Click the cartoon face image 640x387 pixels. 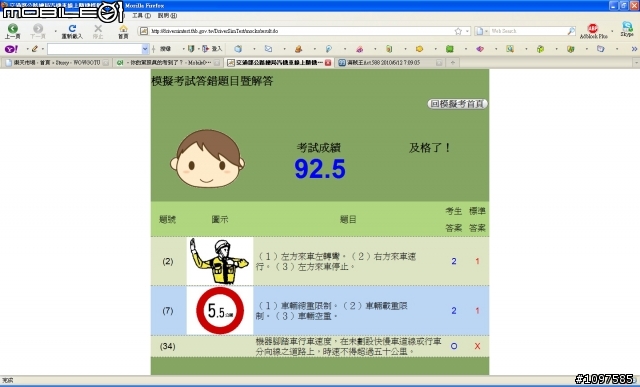click(207, 159)
